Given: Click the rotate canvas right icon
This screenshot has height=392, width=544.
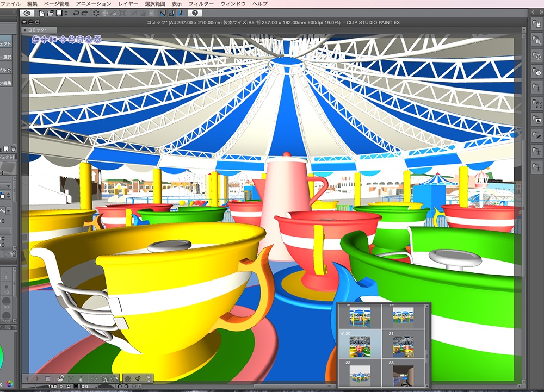Looking at the screenshot, I should 126,386.
